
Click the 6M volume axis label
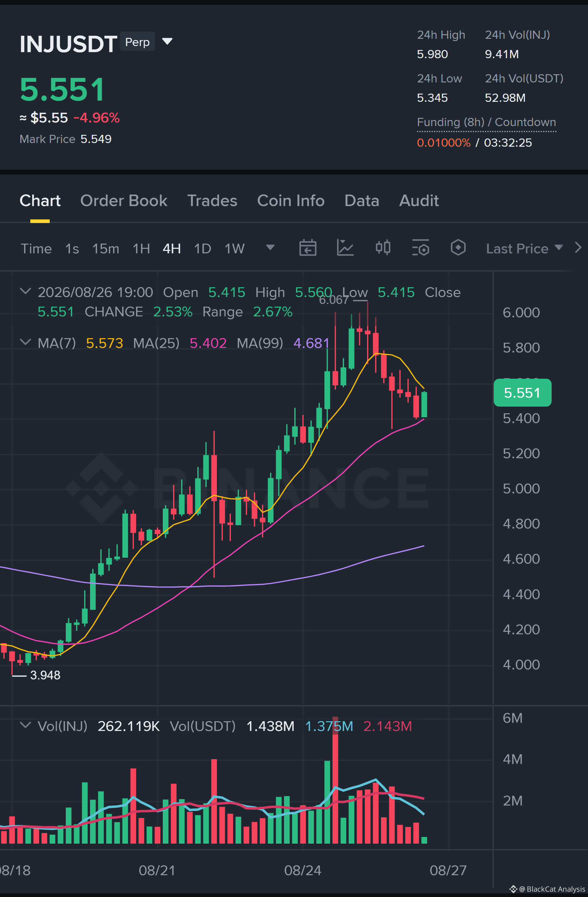pos(513,718)
